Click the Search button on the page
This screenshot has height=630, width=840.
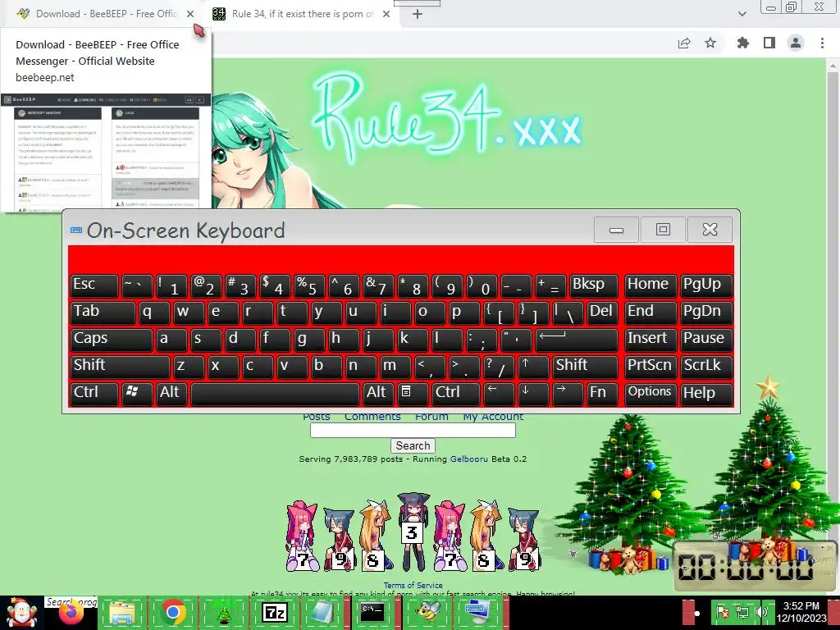[x=413, y=445]
